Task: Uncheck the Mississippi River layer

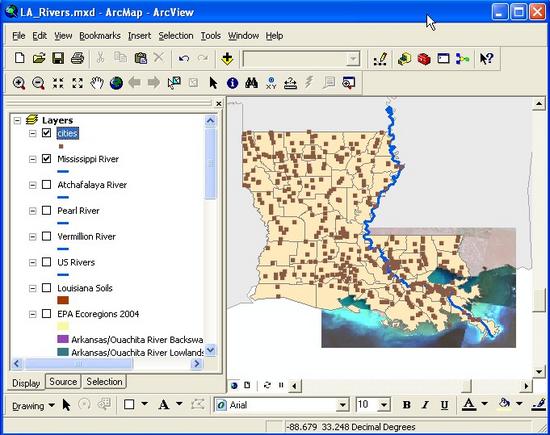Action: [x=46, y=159]
